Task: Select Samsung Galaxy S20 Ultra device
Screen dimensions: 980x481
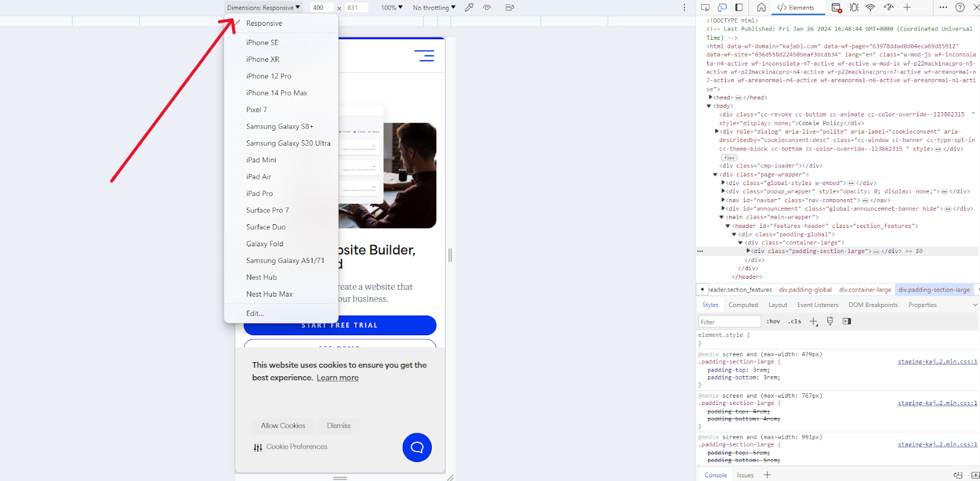Action: pyautogui.click(x=281, y=143)
